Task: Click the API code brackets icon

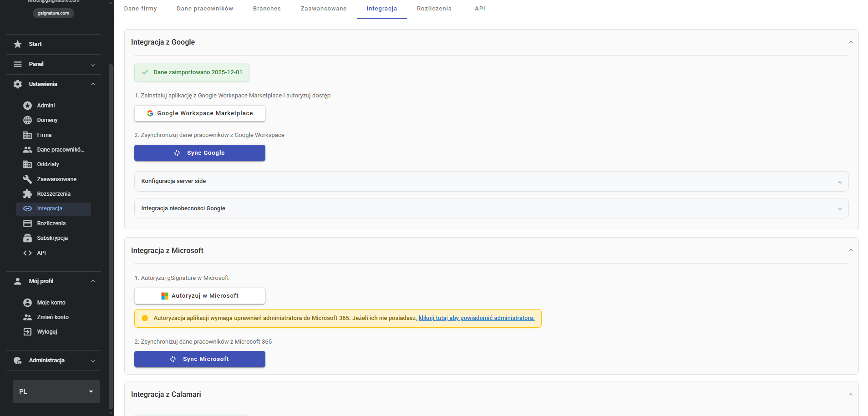Action: [x=28, y=253]
